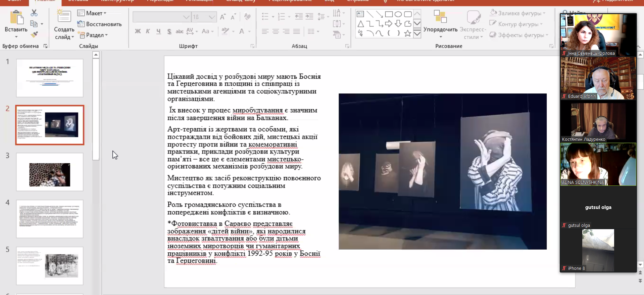Image resolution: width=644 pixels, height=295 pixels.
Task: Select the Format Painter brush icon
Action: pyautogui.click(x=34, y=34)
